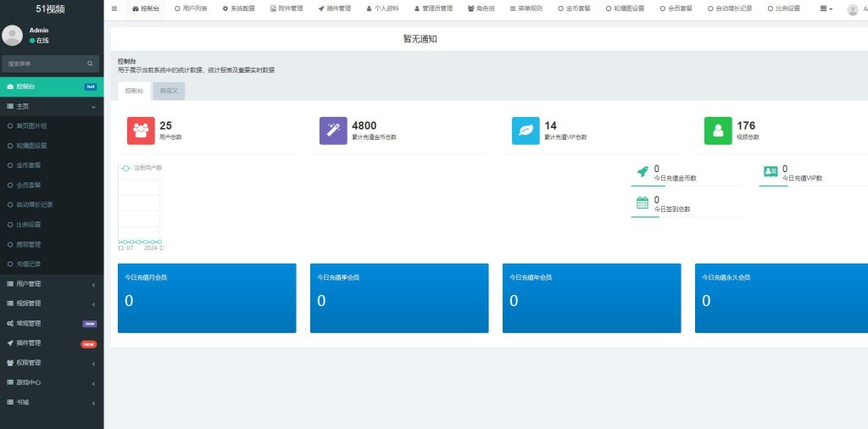Image resolution: width=868 pixels, height=429 pixels.
Task: Open the 系统配置 tab
Action: tap(238, 8)
